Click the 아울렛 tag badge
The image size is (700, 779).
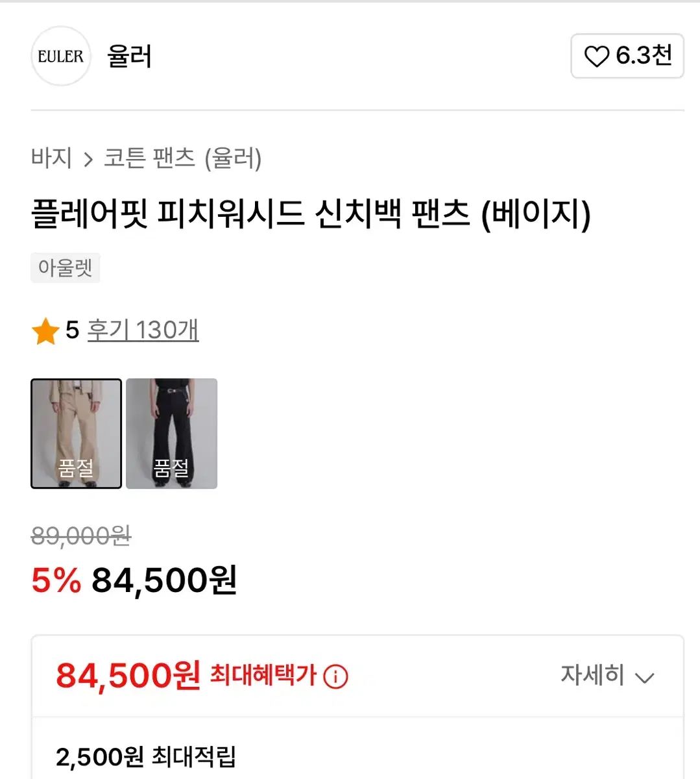pos(65,267)
